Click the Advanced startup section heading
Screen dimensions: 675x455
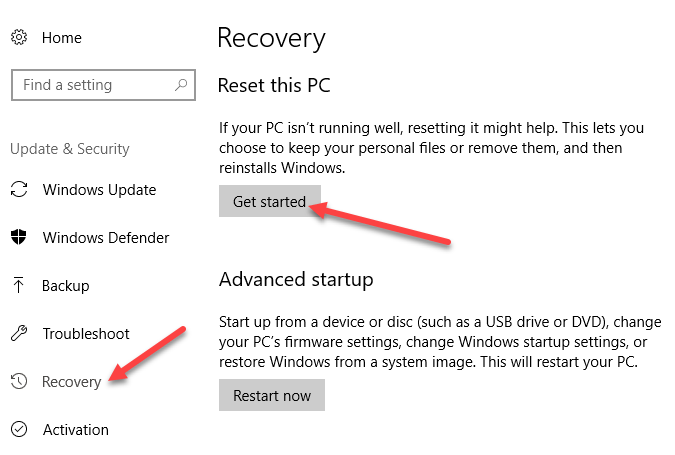coord(296,280)
